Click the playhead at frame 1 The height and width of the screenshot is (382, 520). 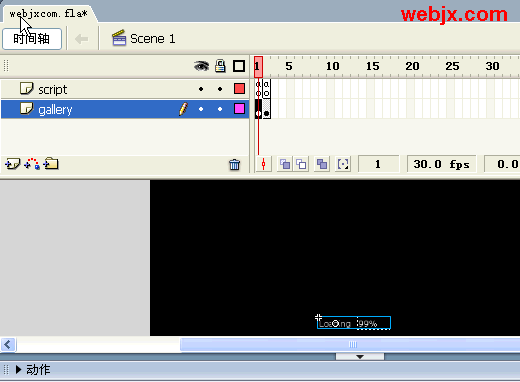coord(258,67)
